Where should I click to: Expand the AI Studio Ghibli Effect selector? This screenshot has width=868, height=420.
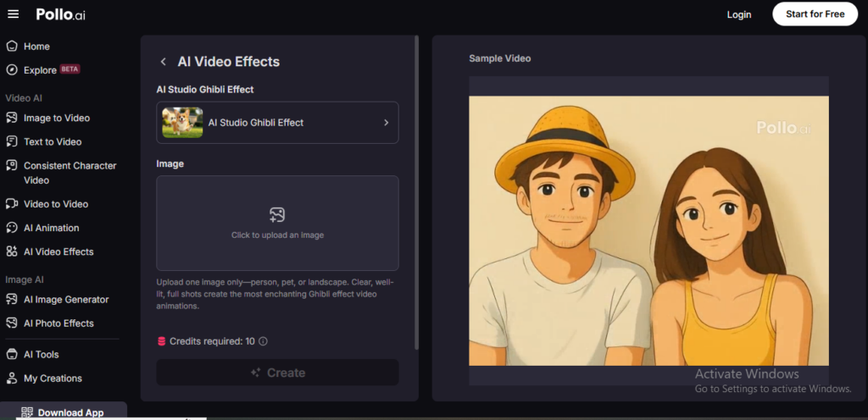point(277,123)
